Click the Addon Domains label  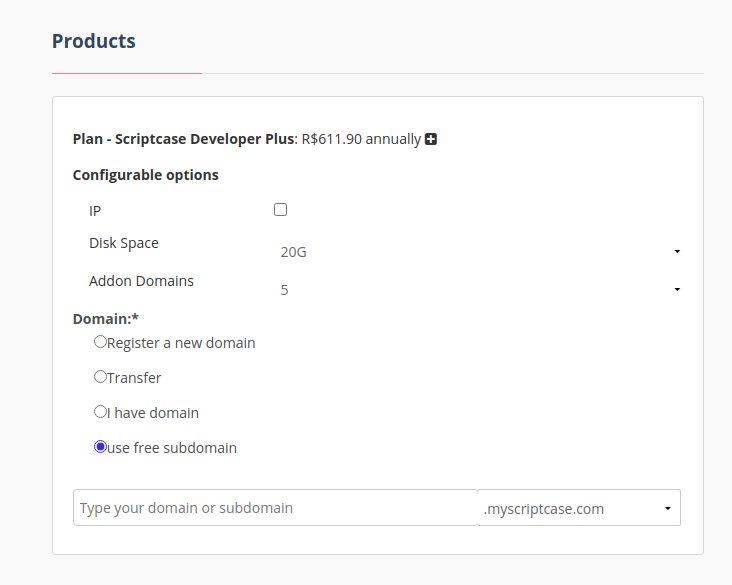click(x=141, y=281)
